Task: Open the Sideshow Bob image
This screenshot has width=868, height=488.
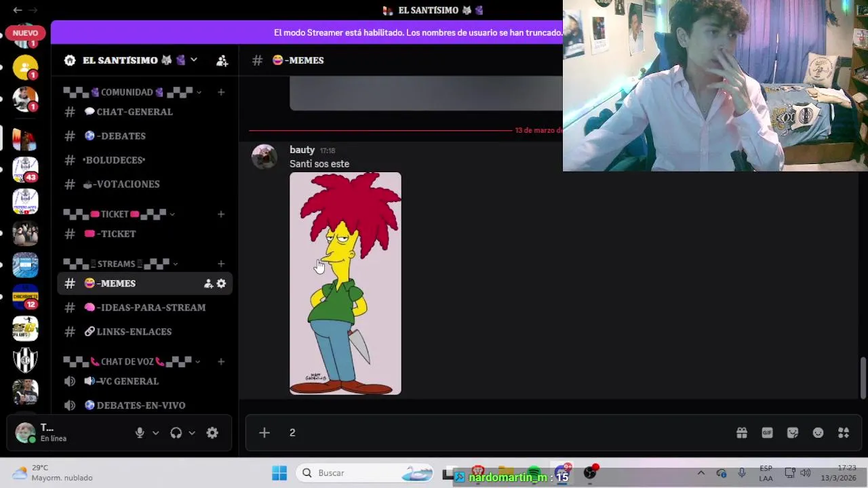Action: [x=345, y=283]
